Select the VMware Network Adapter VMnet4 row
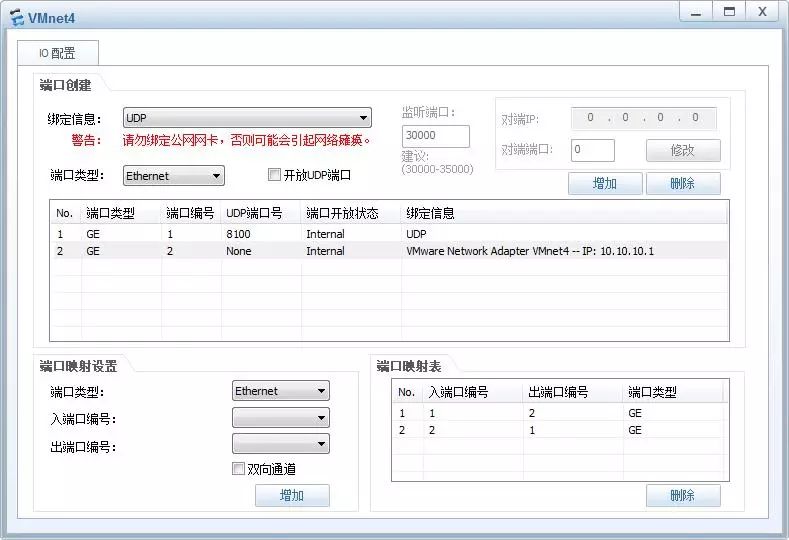Screen dimensions: 789x540 [389, 251]
